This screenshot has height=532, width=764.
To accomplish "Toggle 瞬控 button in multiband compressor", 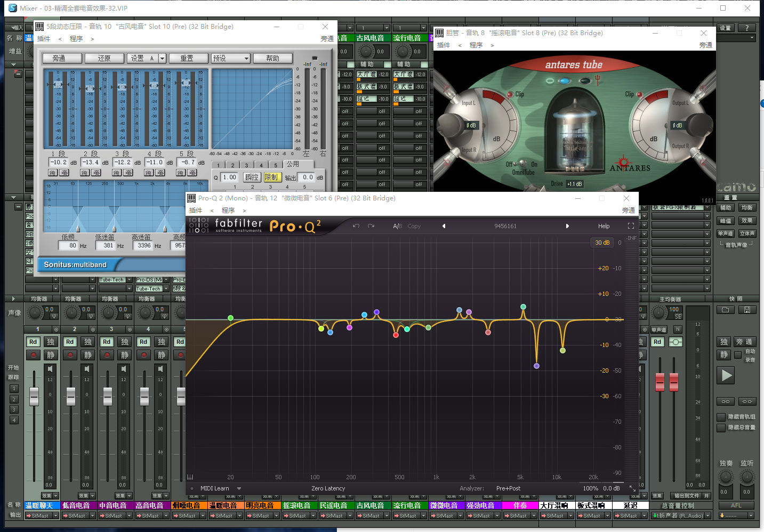I will pos(252,178).
